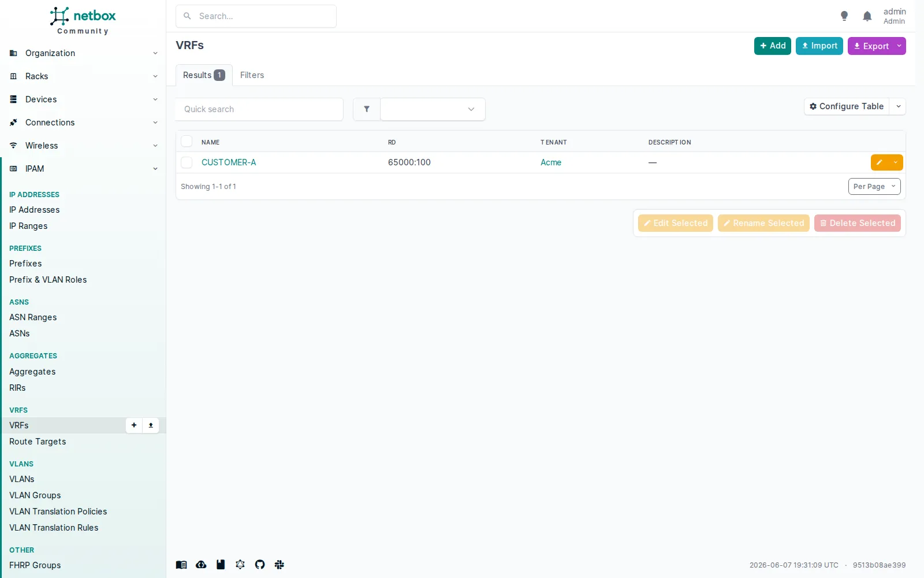Open the CUSTOMER-A VRF link
This screenshot has height=578, width=924.
point(229,162)
